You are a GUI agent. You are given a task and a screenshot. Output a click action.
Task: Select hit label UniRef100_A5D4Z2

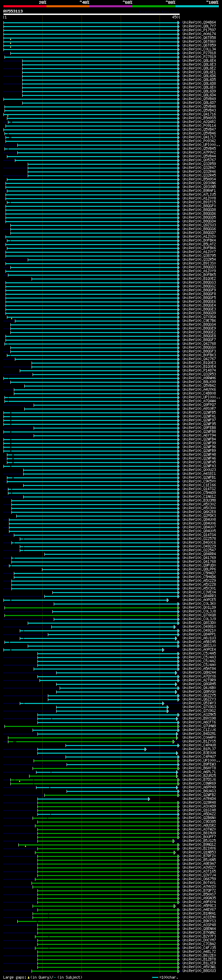pyautogui.click(x=199, y=814)
